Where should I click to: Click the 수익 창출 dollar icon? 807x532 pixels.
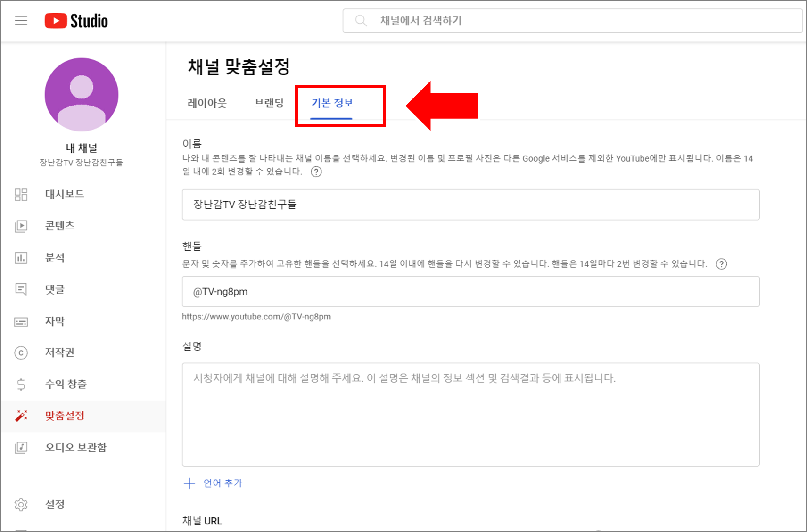[x=21, y=385]
